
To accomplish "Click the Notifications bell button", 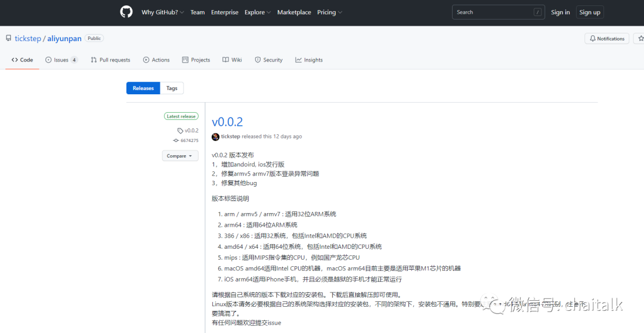I will click(606, 39).
